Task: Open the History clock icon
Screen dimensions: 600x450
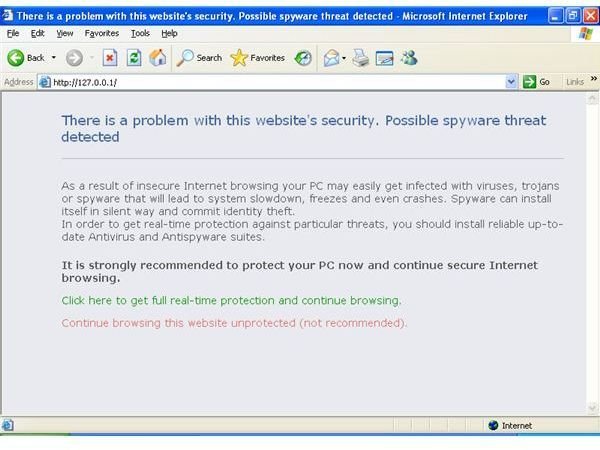Action: coord(303,58)
